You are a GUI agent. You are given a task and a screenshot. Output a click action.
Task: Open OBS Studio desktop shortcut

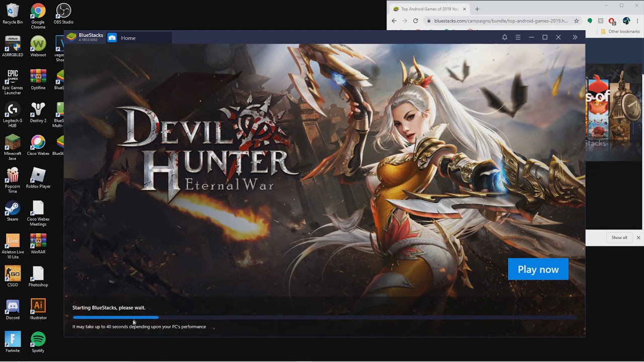[63, 14]
